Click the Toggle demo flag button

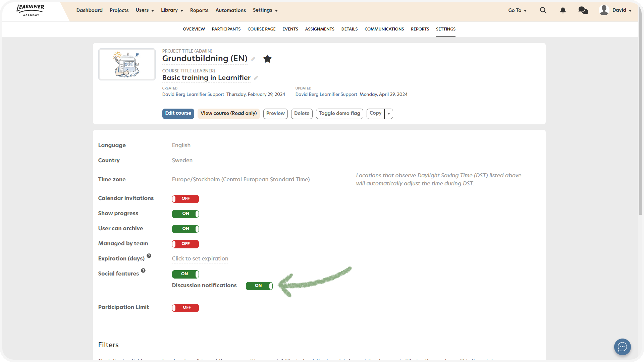(339, 114)
